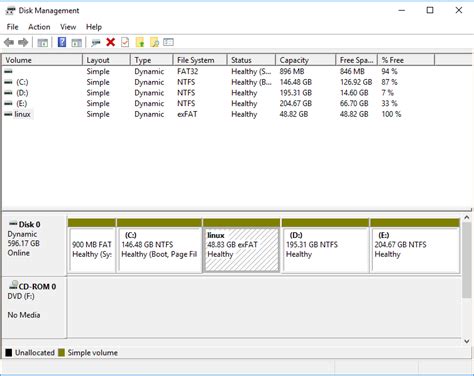Click the Refresh/connect drive toolbar icon
This screenshot has width=474, height=376.
[96, 42]
